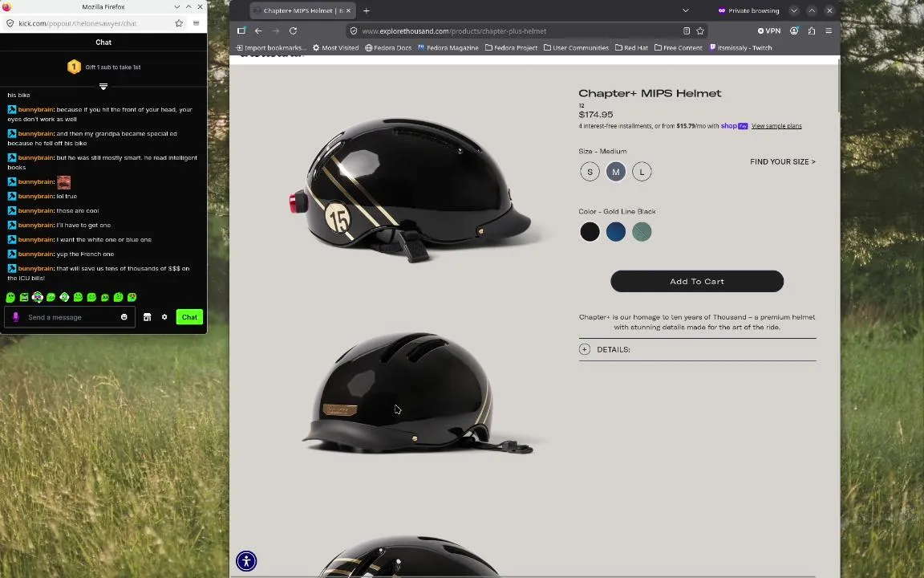Open hamburger menu in helmet browser window
Image resolution: width=924 pixels, height=578 pixels.
(829, 31)
